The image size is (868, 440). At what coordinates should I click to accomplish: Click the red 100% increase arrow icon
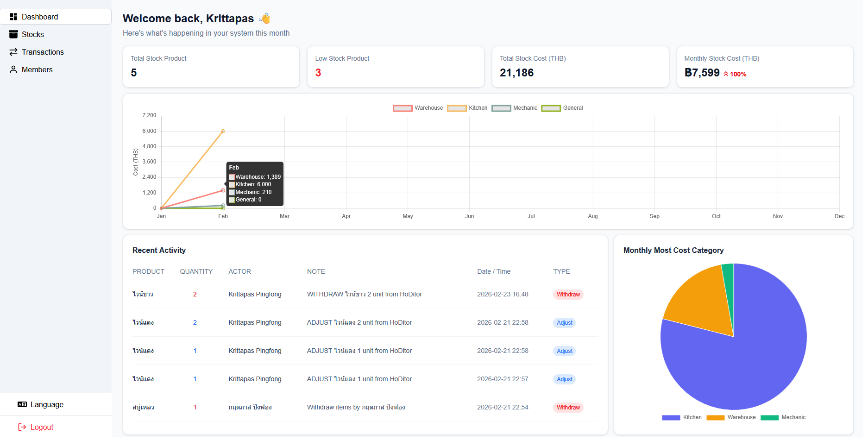coord(726,74)
